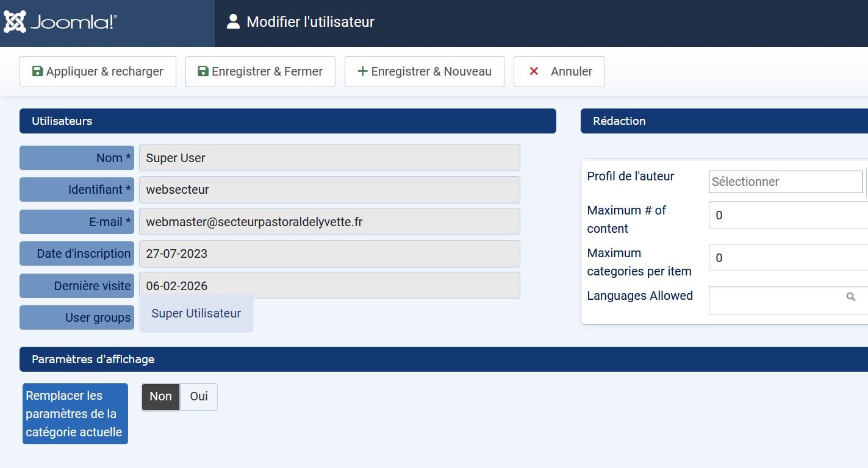This screenshot has height=468, width=868.
Task: Click the save icon on Appliquer & recharger
Action: pyautogui.click(x=37, y=71)
